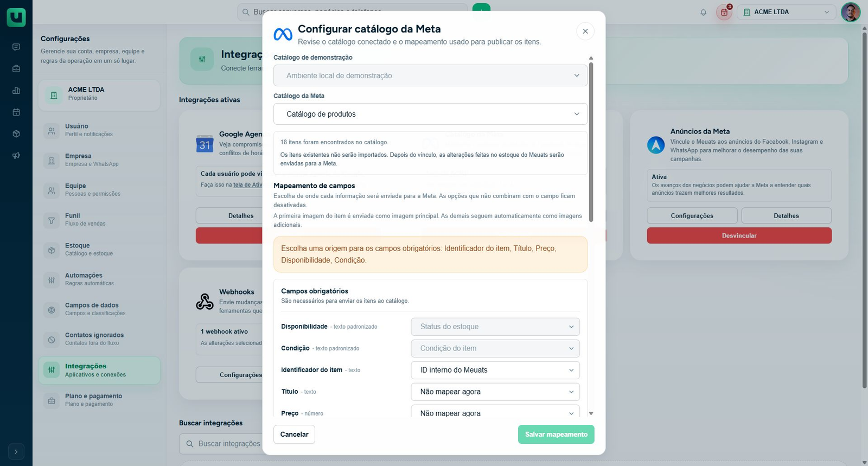Open the Condição source dropdown

pyautogui.click(x=495, y=348)
